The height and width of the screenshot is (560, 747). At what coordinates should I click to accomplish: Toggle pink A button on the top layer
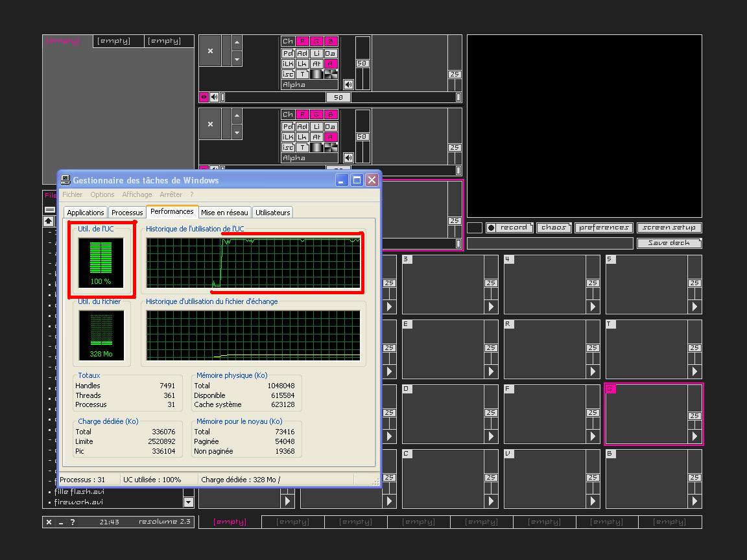331,64
